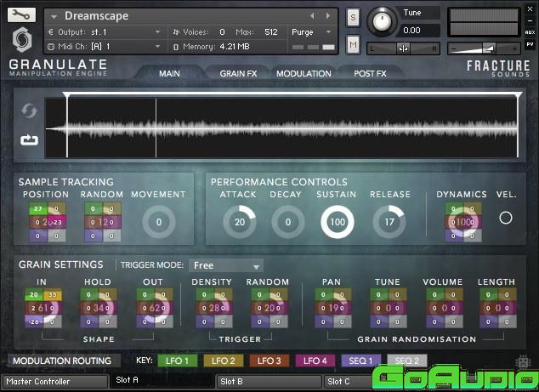Click the Max voices 512 value

[x=271, y=32]
